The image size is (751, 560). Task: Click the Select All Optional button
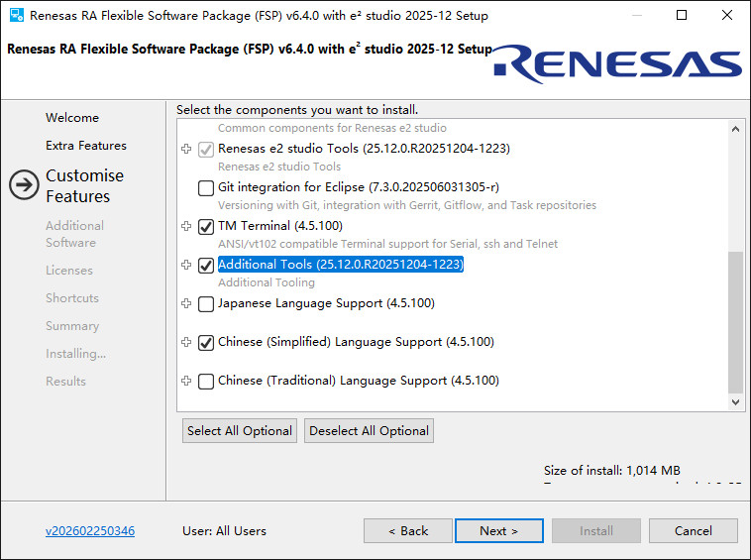240,431
